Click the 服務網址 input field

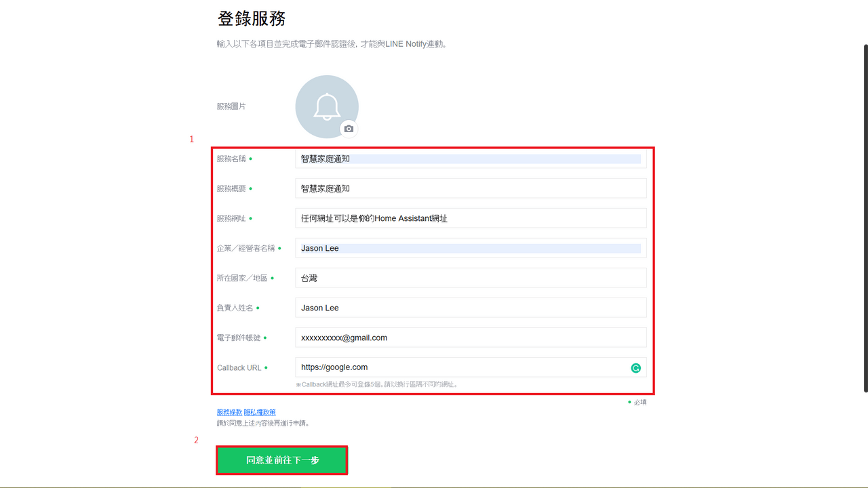point(471,218)
